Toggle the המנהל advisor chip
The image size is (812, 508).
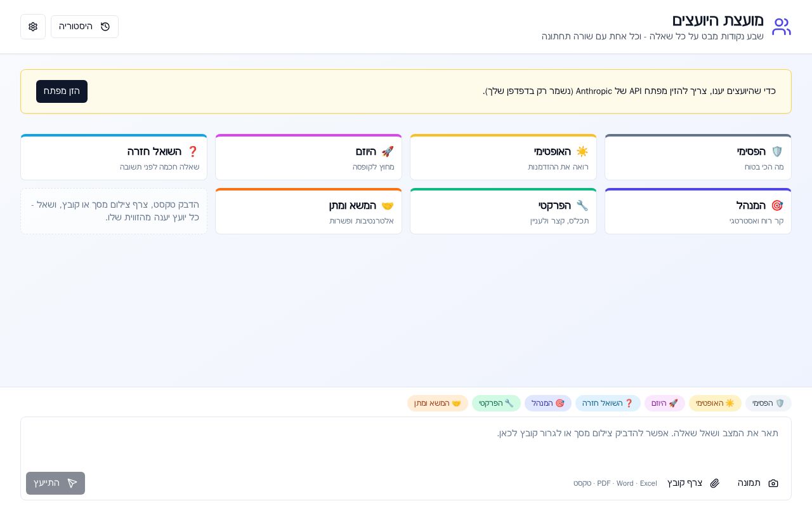point(548,403)
